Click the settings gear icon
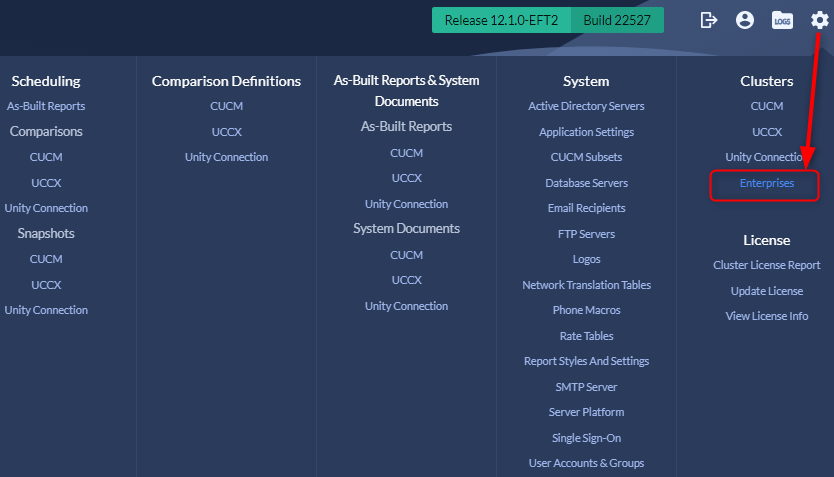The width and height of the screenshot is (834, 477). click(819, 20)
